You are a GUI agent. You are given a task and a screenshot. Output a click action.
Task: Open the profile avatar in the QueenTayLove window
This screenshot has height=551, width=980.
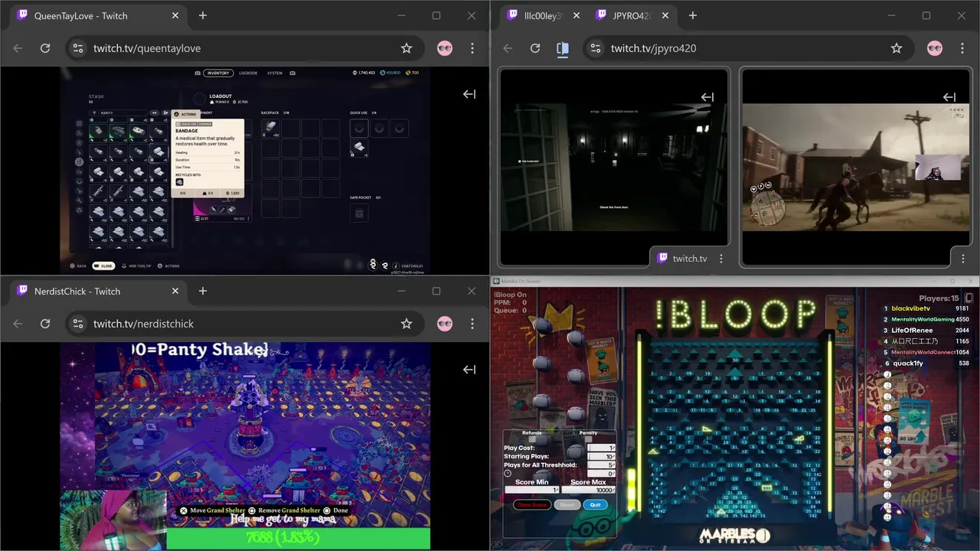click(445, 48)
